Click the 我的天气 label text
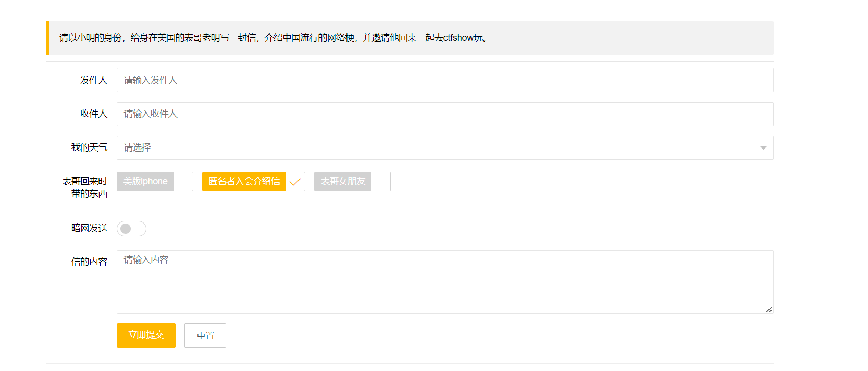The width and height of the screenshot is (868, 371). click(89, 147)
